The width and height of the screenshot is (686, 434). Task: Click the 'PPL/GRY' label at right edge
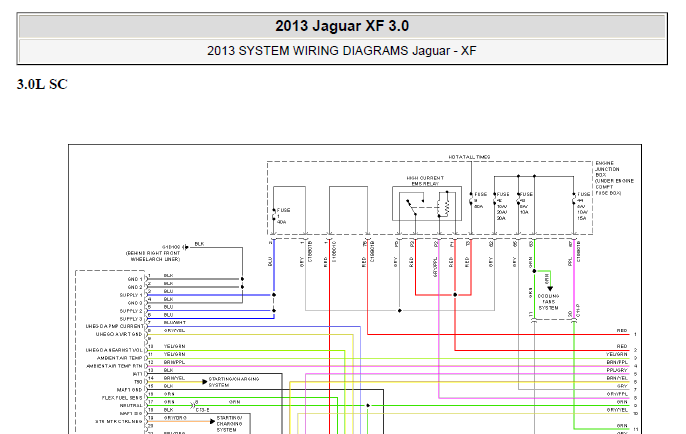[617, 370]
